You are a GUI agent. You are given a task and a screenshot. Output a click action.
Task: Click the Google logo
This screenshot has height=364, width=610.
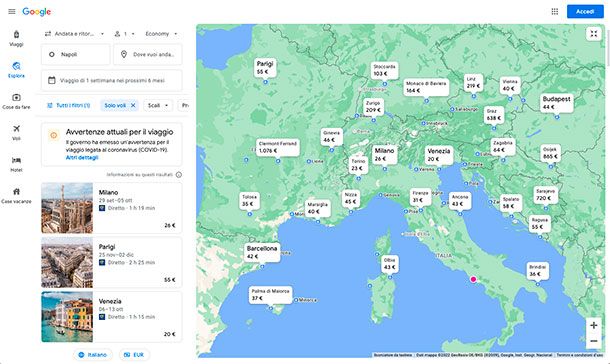pyautogui.click(x=37, y=12)
